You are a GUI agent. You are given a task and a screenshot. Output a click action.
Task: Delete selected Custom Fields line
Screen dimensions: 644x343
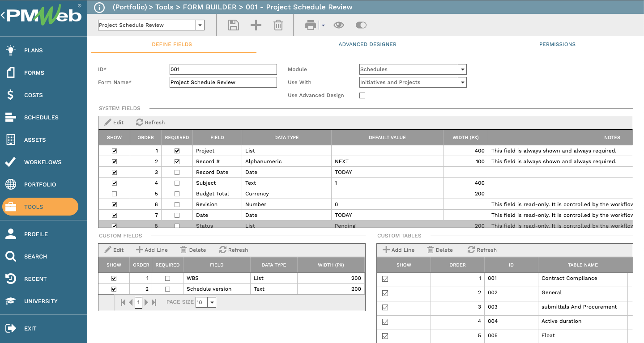(x=193, y=250)
